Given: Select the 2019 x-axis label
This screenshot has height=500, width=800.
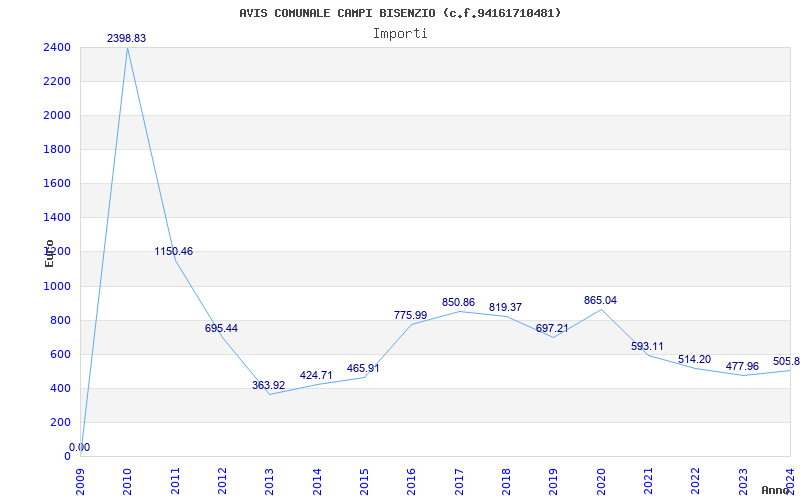Looking at the screenshot, I should (554, 482).
